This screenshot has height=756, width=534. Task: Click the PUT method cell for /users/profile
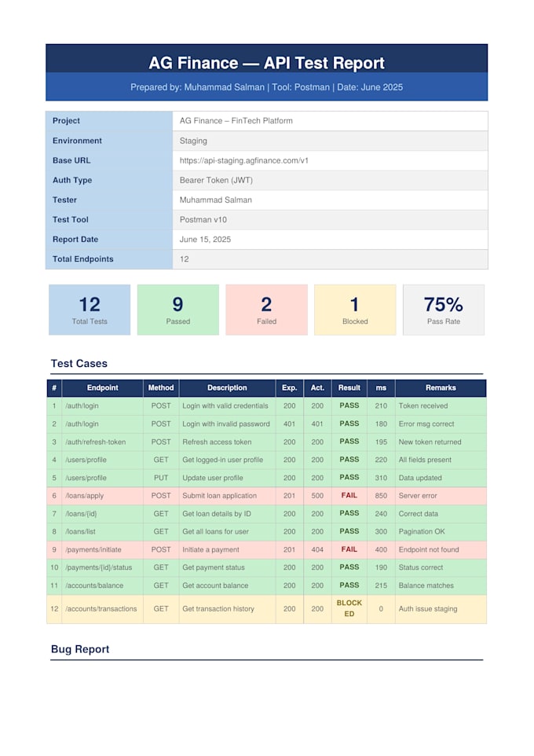click(x=161, y=478)
